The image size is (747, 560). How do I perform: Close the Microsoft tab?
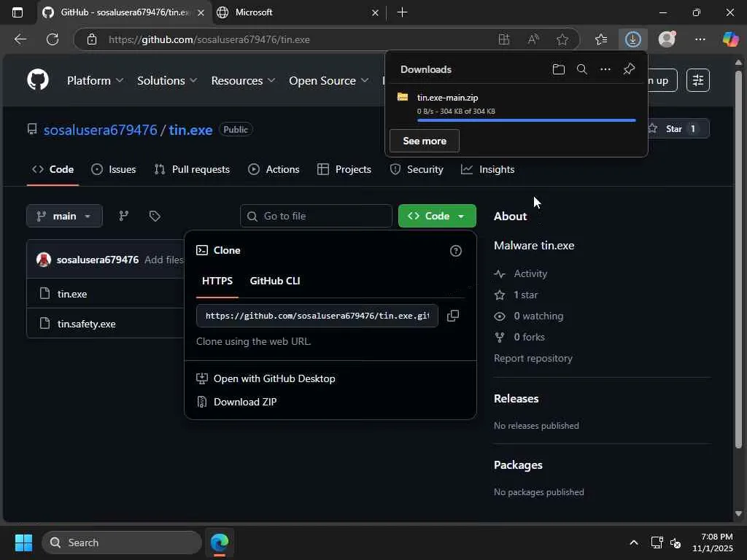tap(375, 12)
